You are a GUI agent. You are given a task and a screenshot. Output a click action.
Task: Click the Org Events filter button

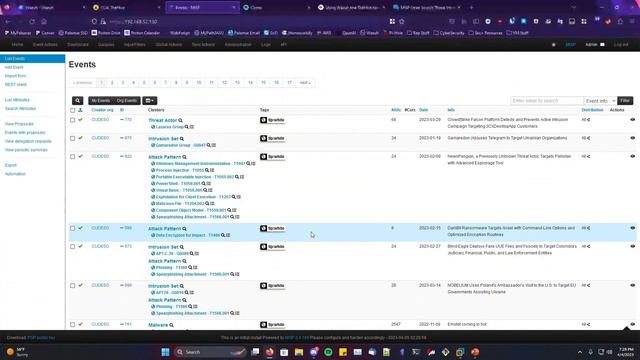coord(127,100)
